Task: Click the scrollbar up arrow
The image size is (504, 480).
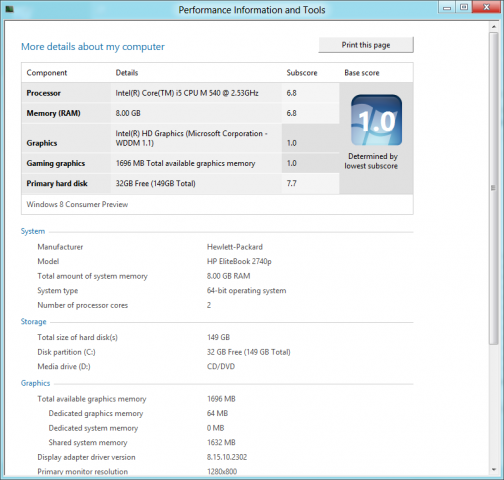Action: tap(493, 26)
